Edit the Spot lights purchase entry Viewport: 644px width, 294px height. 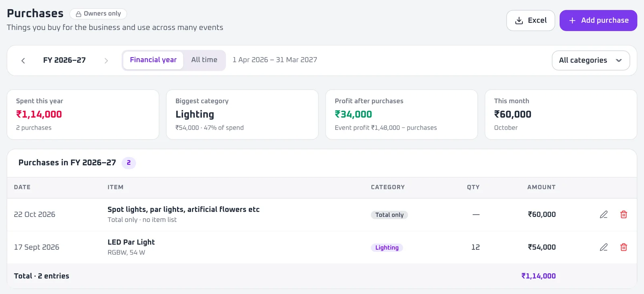coord(603,215)
